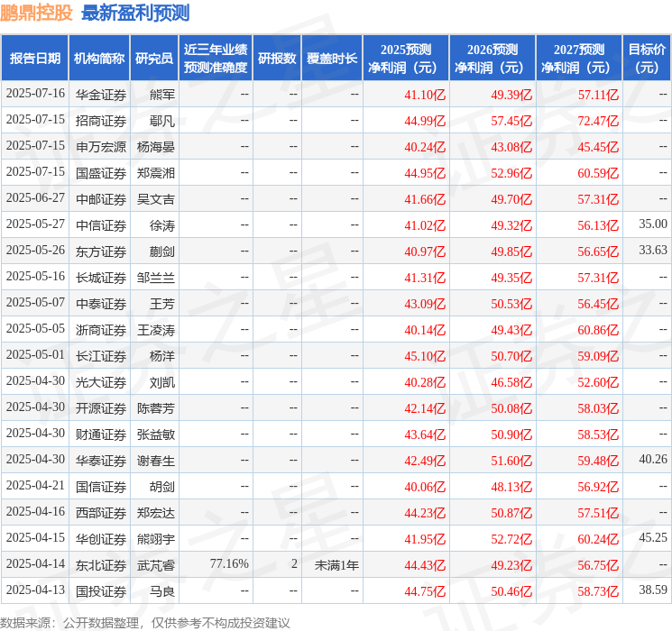Click 2025 profit value 45.10亿
This screenshot has height=631, width=672.
click(x=425, y=356)
